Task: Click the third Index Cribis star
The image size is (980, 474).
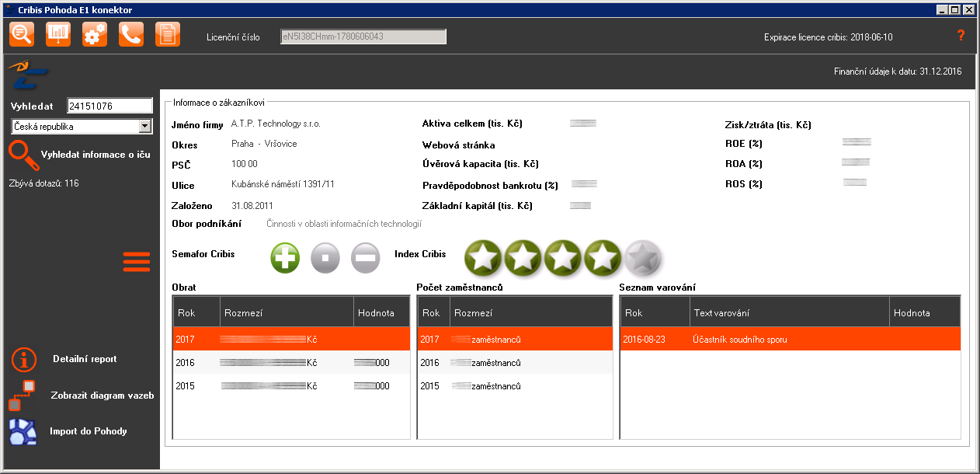Action: pos(564,256)
